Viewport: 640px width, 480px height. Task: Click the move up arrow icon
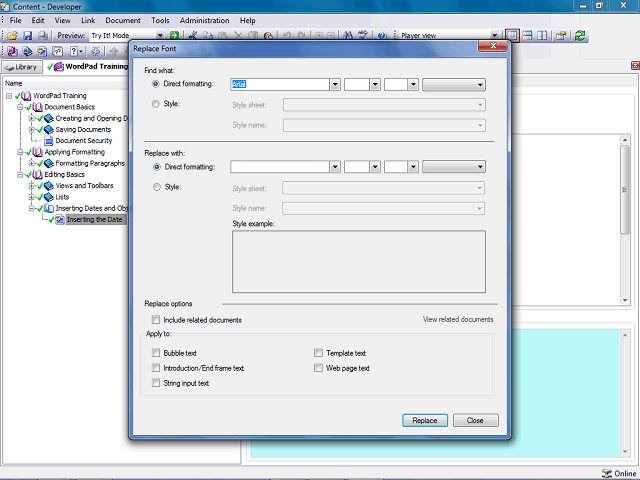(x=114, y=51)
